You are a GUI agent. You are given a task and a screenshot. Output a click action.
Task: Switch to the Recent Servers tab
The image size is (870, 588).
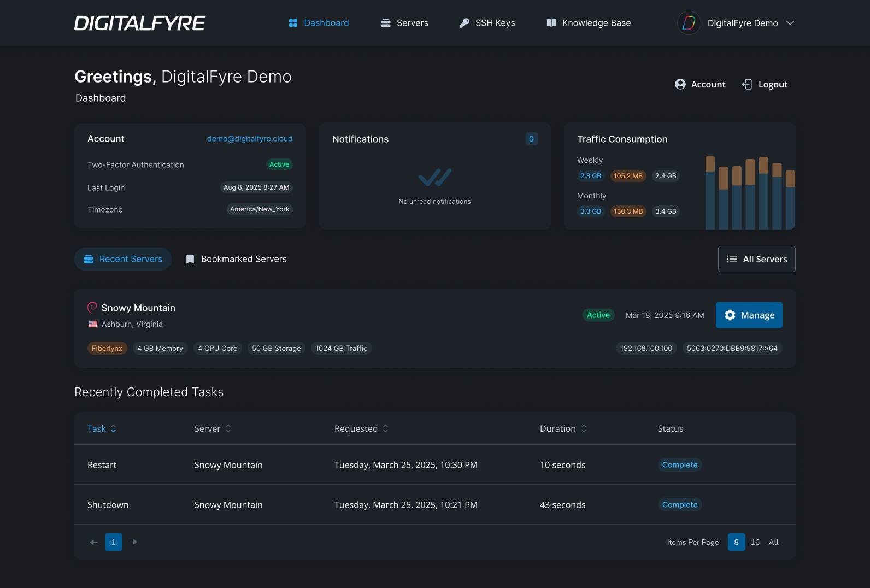click(123, 259)
